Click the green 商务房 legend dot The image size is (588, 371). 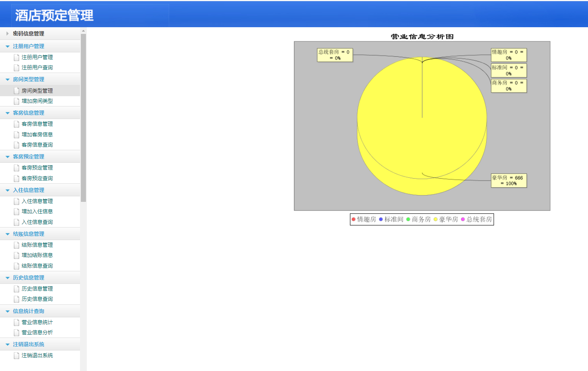(408, 219)
